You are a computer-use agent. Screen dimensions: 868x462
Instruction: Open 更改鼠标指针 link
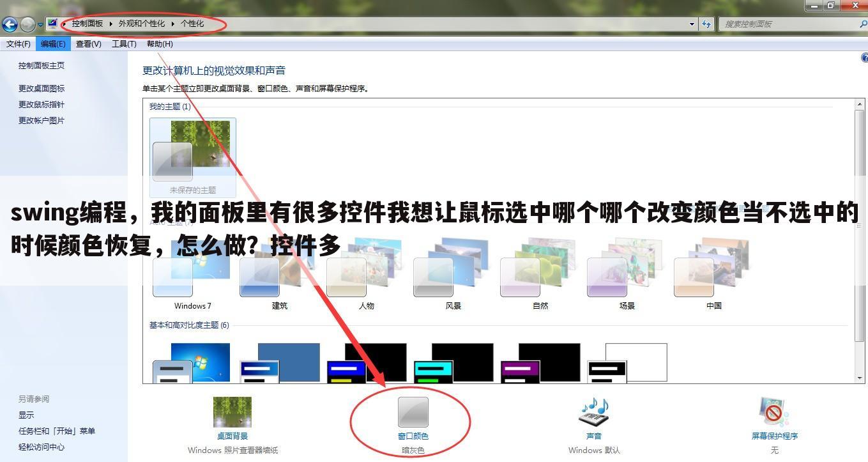click(42, 104)
